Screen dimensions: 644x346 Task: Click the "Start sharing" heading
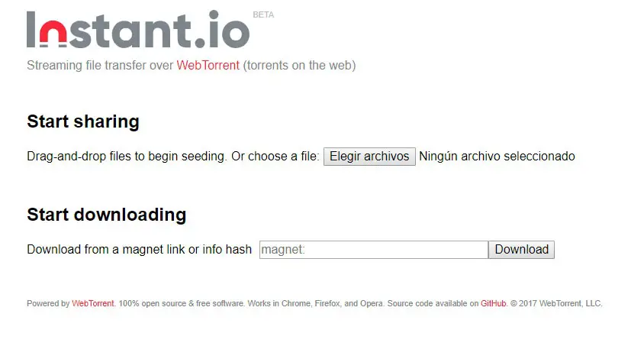tap(83, 121)
